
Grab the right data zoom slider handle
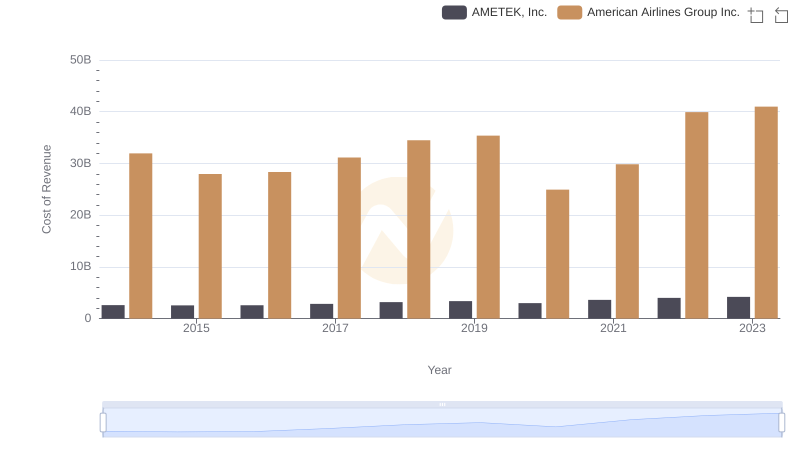(x=781, y=423)
